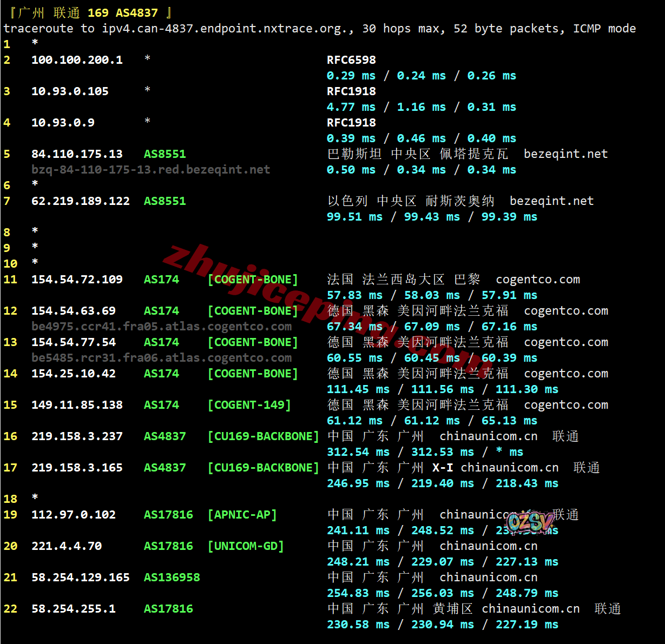Viewport: 665px width, 644px height.
Task: Click the [APNIC-AP] tag
Action: pyautogui.click(x=242, y=515)
